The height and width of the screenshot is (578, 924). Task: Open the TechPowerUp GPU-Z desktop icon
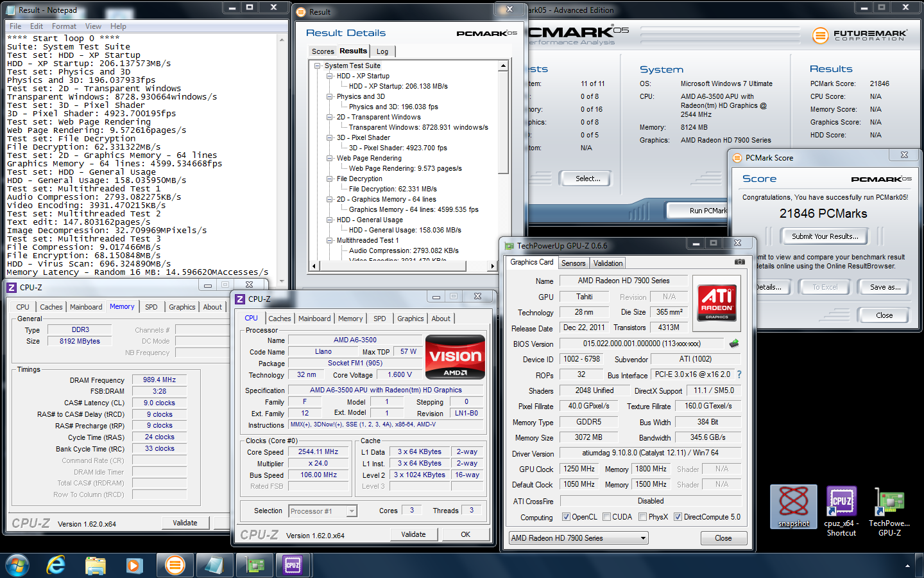[x=889, y=511]
